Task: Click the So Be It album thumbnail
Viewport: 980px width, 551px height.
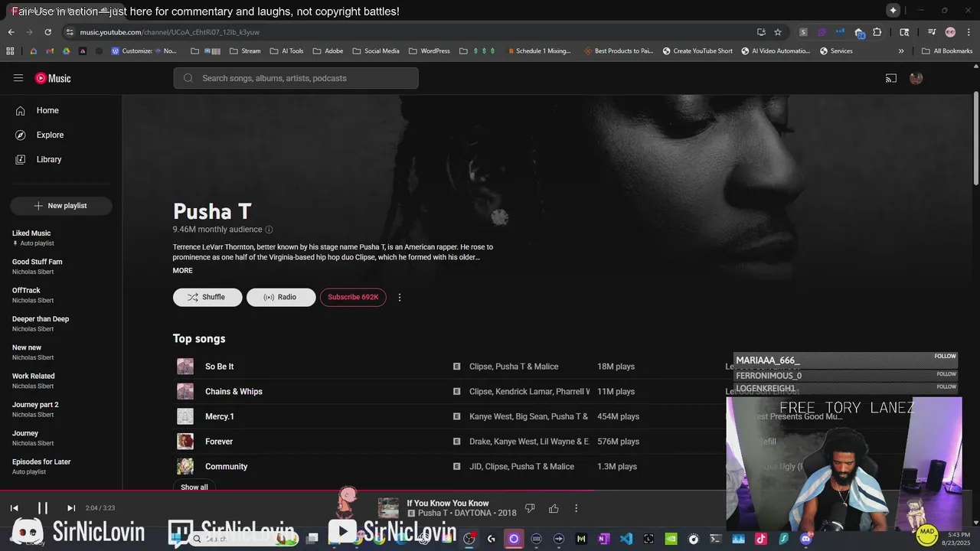Action: point(185,367)
